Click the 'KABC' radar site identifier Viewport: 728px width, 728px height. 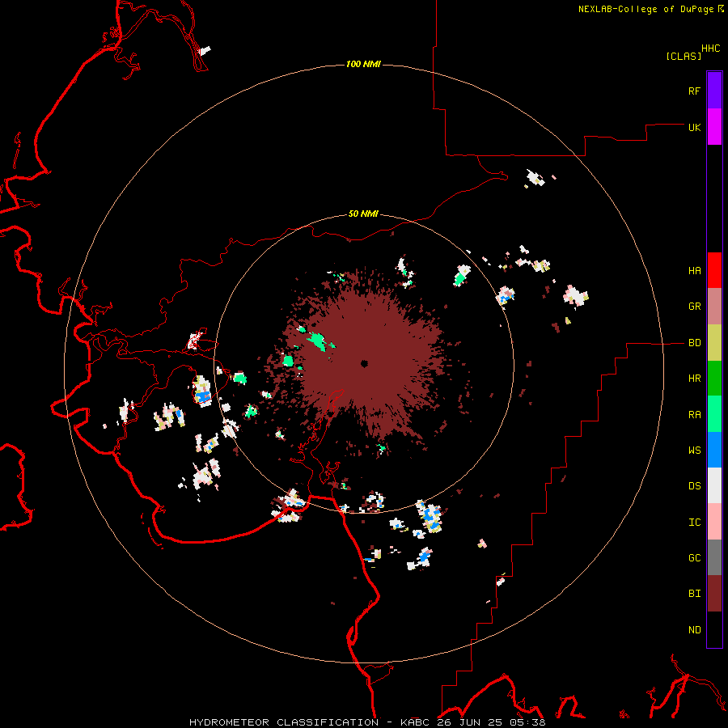[x=414, y=722]
